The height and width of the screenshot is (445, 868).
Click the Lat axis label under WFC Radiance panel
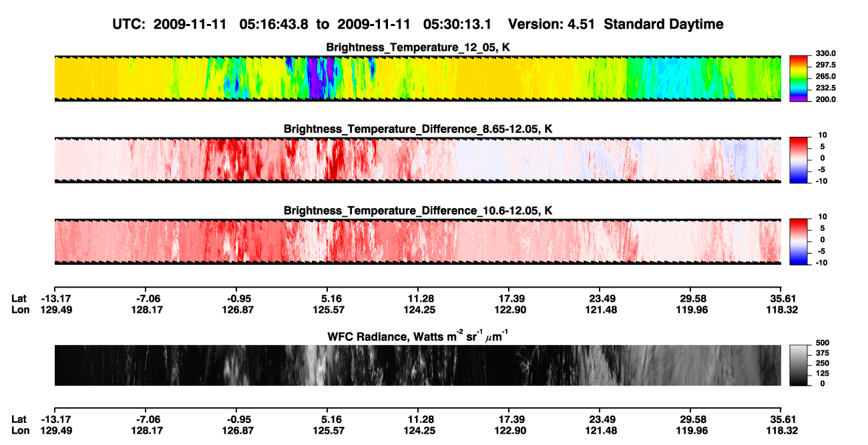(19, 420)
